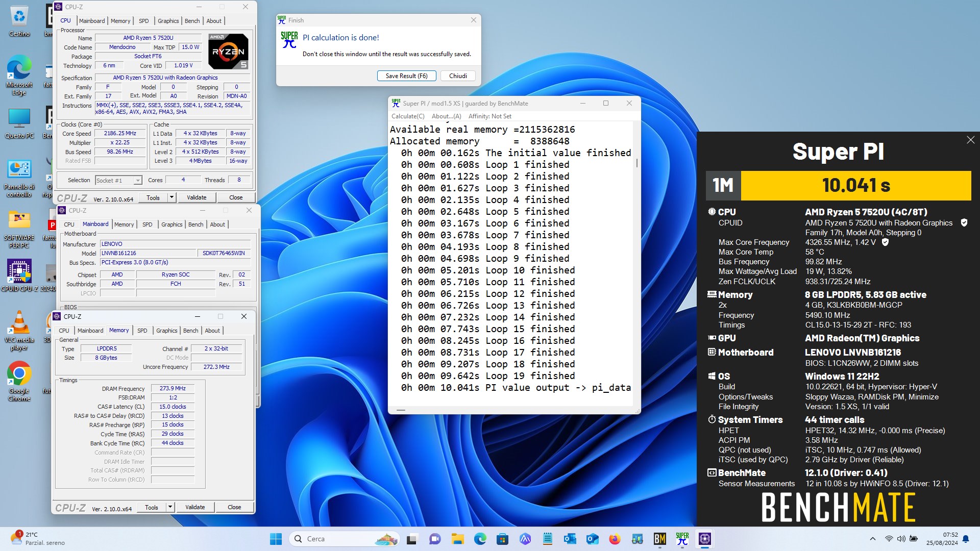Screen dimensions: 980x551
Task: Open the CPUID CPU-Z desktop shortcut
Action: (19, 275)
